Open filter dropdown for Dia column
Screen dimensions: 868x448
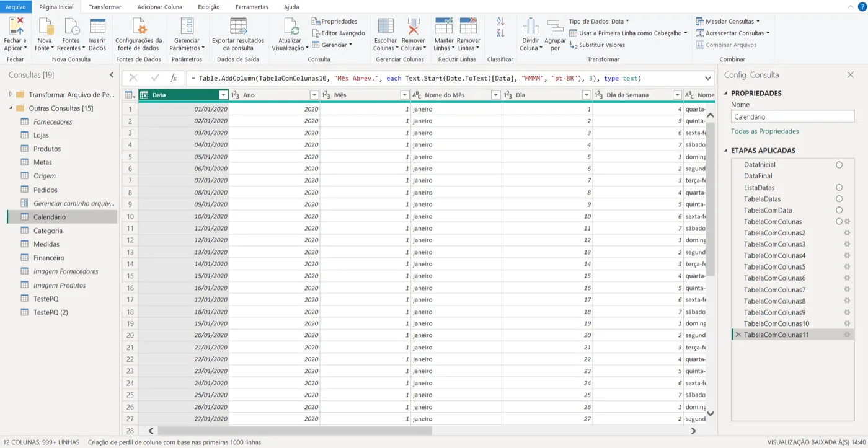tap(587, 95)
